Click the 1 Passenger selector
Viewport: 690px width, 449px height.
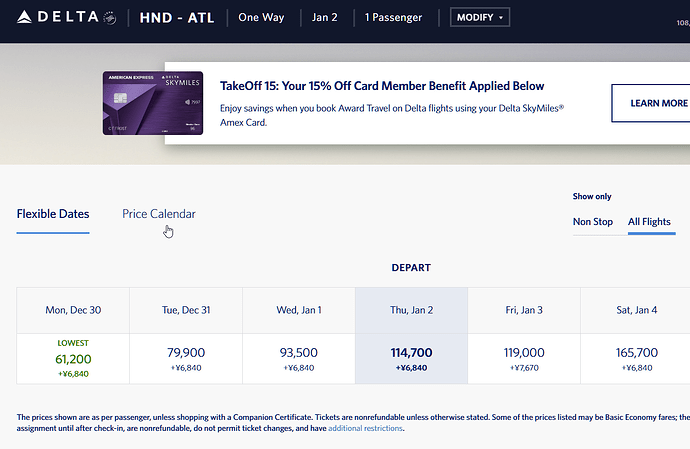[x=393, y=18]
